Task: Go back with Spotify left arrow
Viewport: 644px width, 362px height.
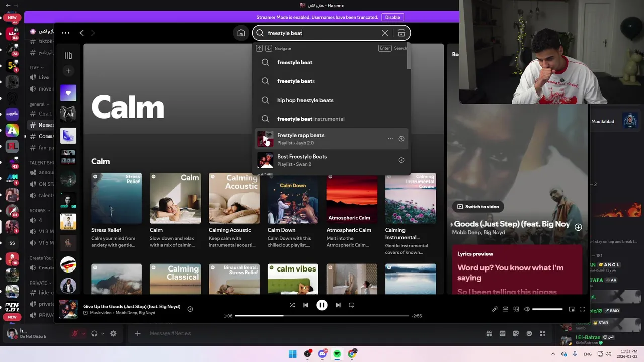Action: pos(82,33)
